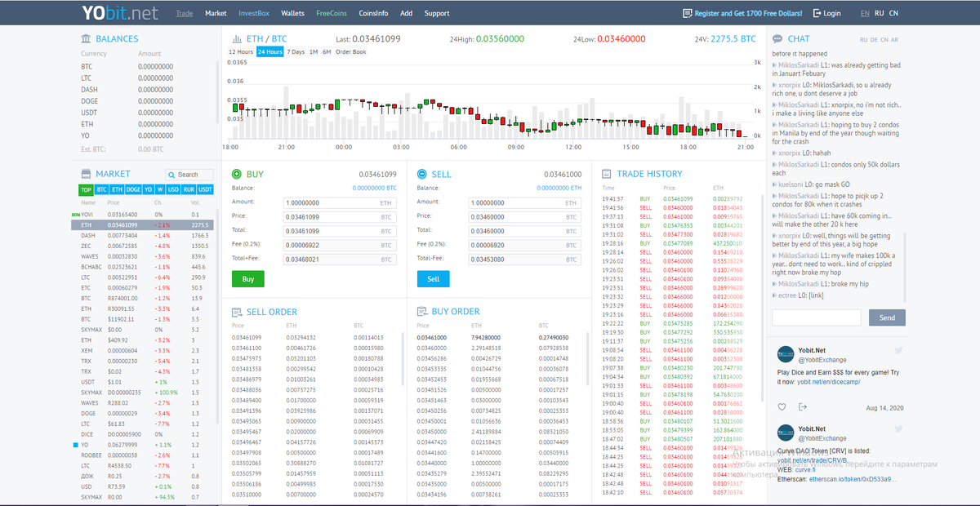
Task: Click the green Buy button
Action: [x=248, y=279]
